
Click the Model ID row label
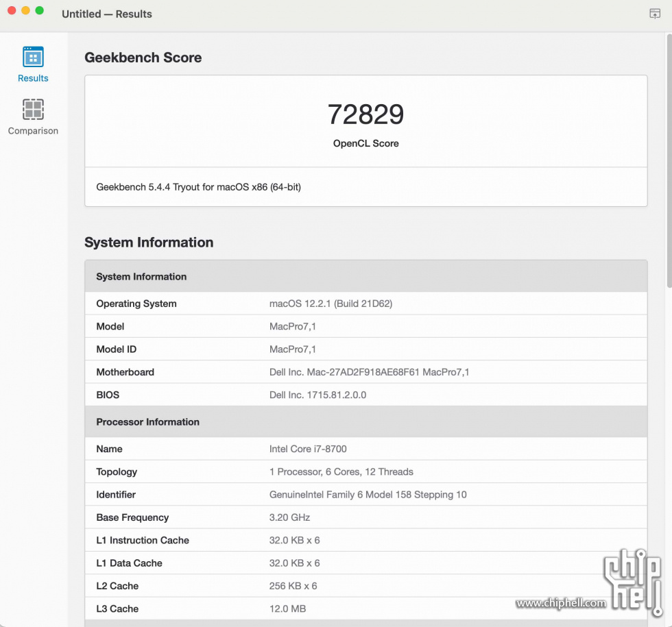tap(116, 349)
